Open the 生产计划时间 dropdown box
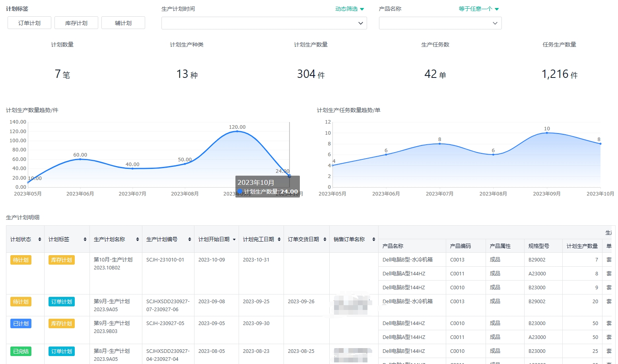618x364 pixels. 264,23
